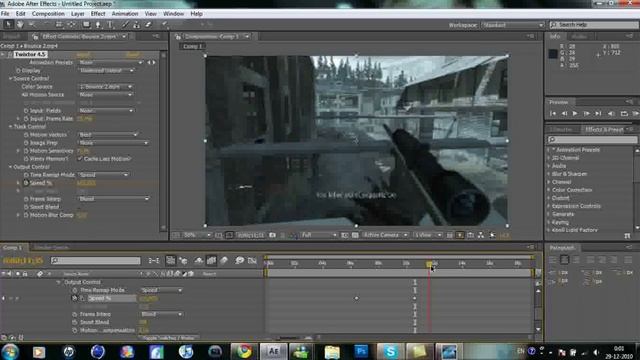
Task: Click the Play button in Preview panel
Action: [575, 113]
